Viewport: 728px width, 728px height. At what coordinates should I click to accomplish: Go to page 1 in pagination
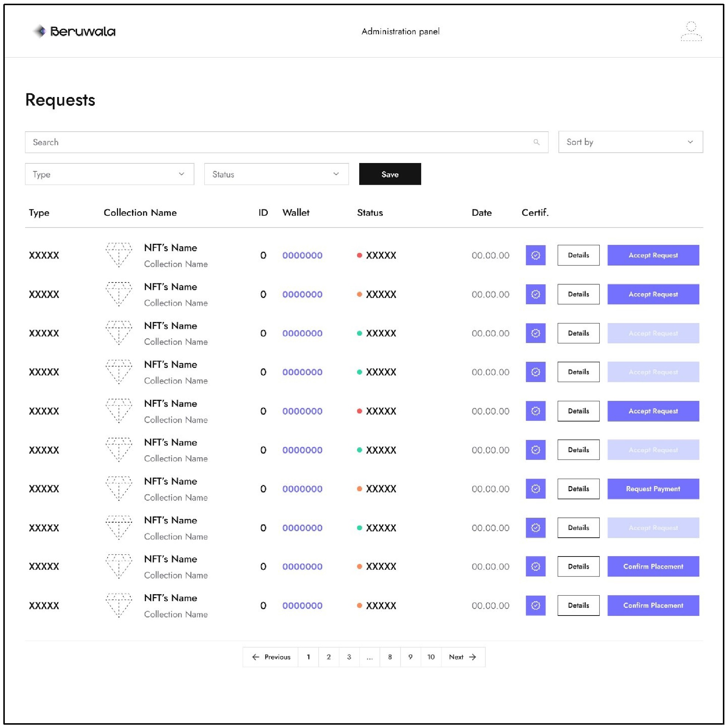pyautogui.click(x=308, y=657)
